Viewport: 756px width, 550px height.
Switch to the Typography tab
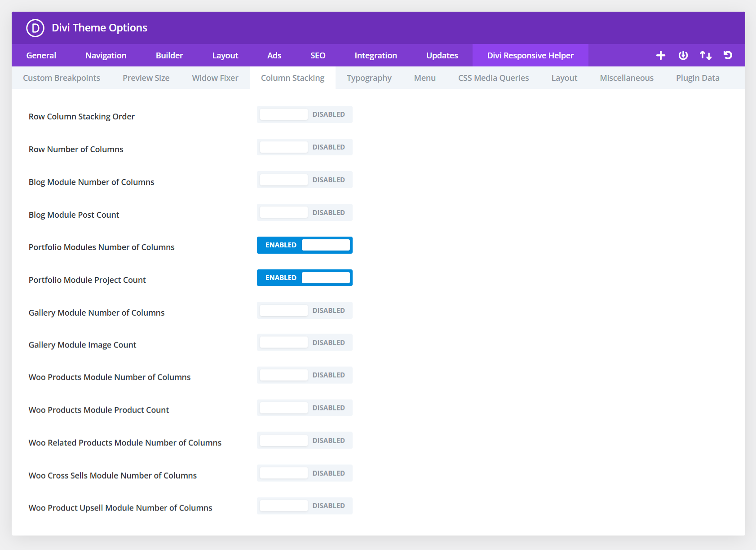click(x=369, y=78)
